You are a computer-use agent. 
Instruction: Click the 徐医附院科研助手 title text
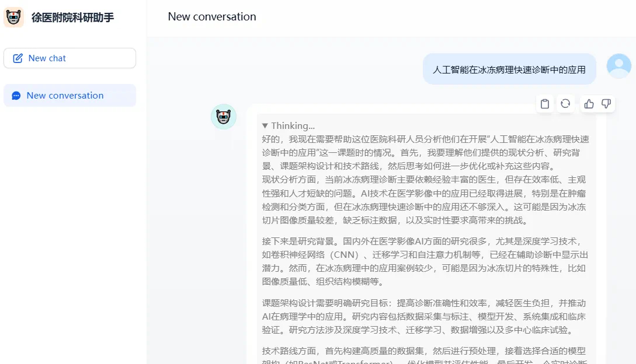pyautogui.click(x=73, y=17)
